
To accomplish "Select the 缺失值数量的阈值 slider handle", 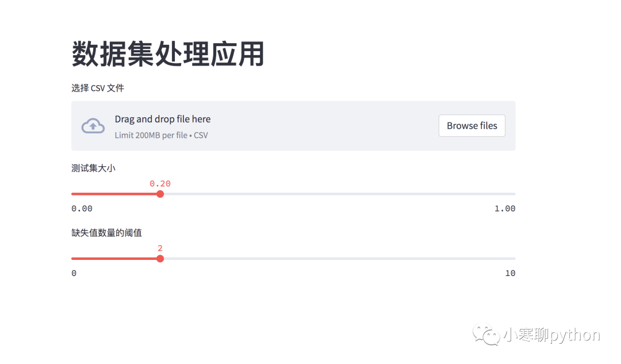I will pos(160,259).
